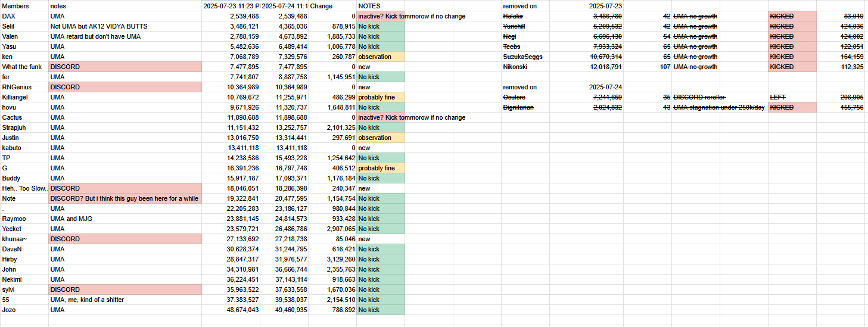Click the 'Raymoo' member cell
Screen dimensions: 868x327
(24, 219)
